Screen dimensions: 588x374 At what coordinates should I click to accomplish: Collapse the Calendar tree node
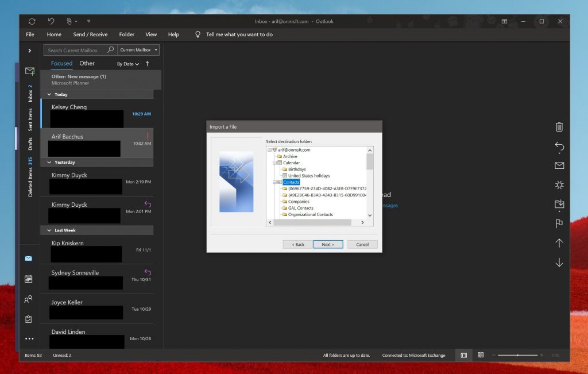click(x=275, y=163)
